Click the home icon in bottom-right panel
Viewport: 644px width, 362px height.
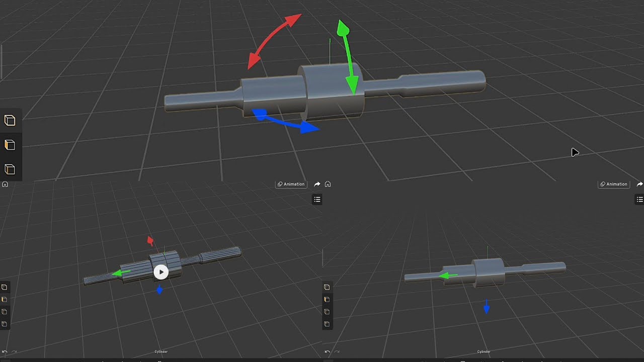coord(328,184)
